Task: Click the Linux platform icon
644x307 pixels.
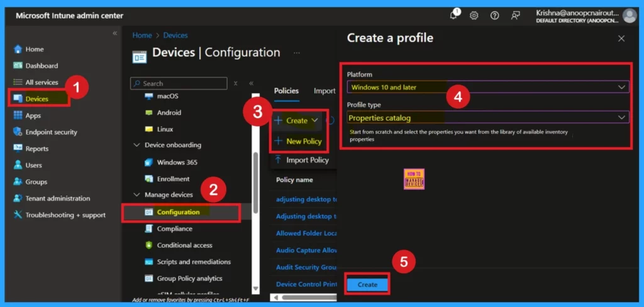Action: [x=148, y=129]
